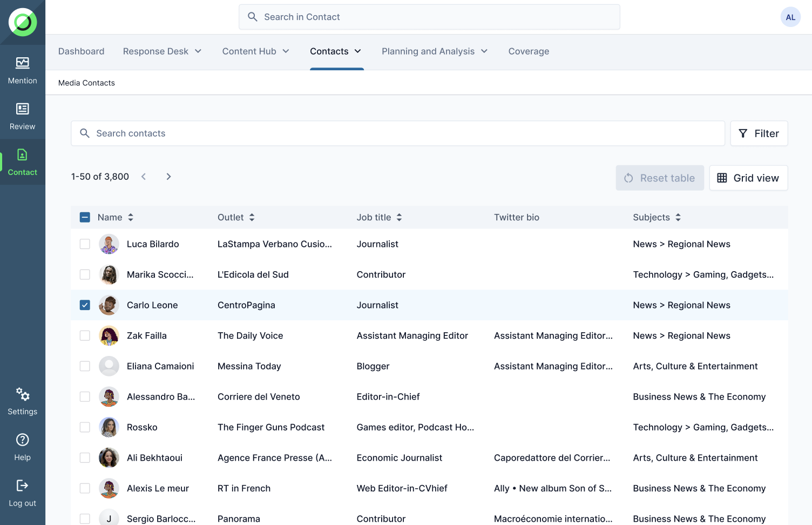Go to next page of contacts
This screenshot has width=812, height=525.
pos(168,177)
